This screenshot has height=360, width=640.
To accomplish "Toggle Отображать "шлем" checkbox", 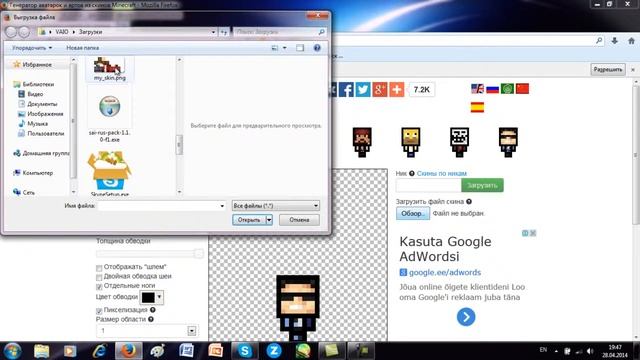I will click(99, 268).
